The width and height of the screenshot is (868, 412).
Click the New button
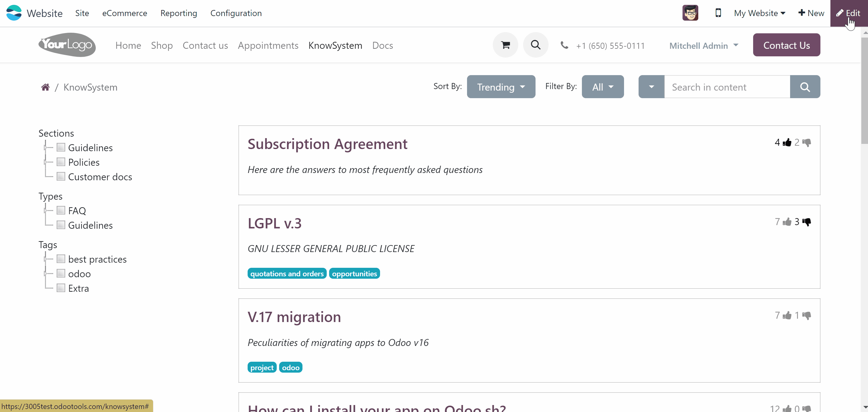811,13
